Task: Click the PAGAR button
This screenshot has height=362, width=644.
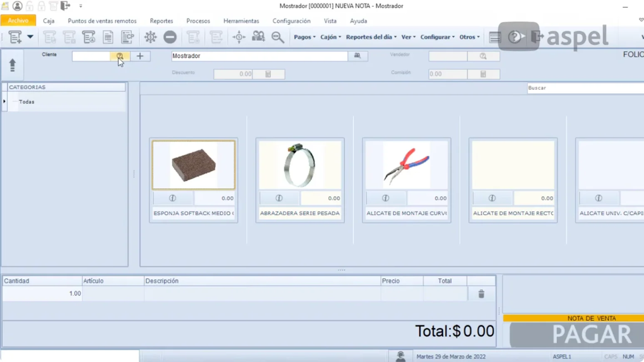Action: (577, 335)
